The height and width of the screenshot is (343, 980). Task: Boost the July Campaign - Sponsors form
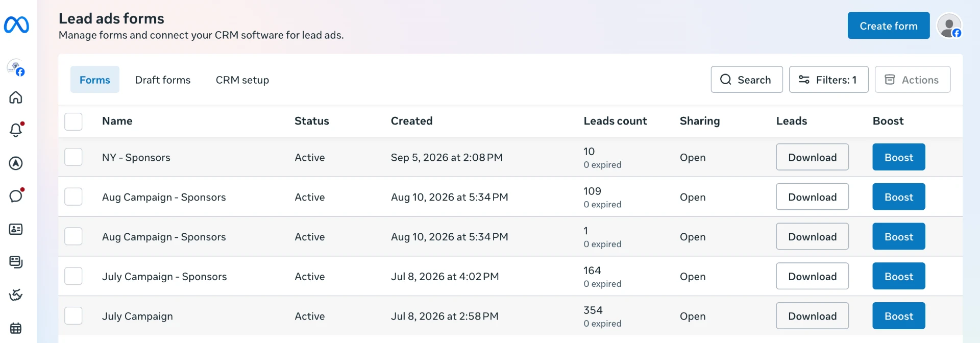(899, 276)
